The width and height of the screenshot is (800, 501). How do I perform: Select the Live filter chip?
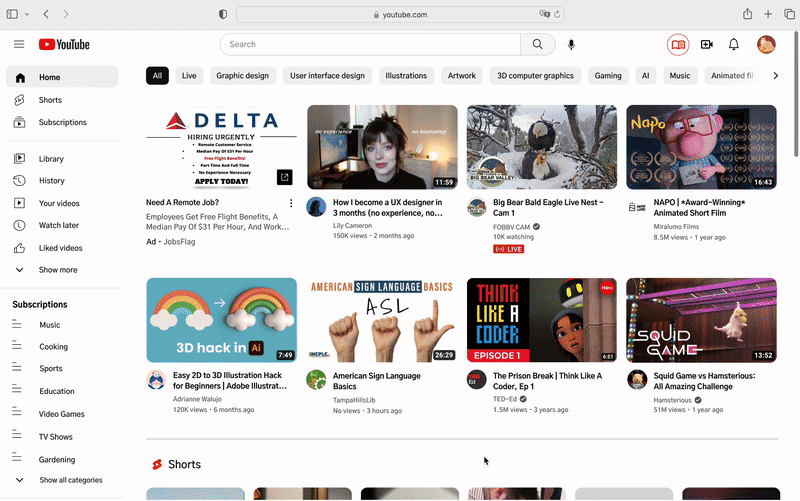tap(189, 76)
